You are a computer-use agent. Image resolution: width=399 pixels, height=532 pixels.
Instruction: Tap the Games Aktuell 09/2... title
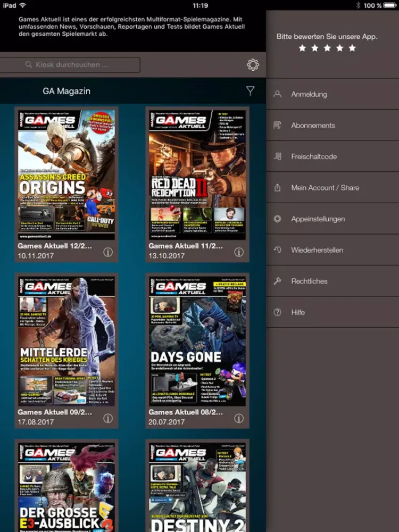tap(55, 412)
